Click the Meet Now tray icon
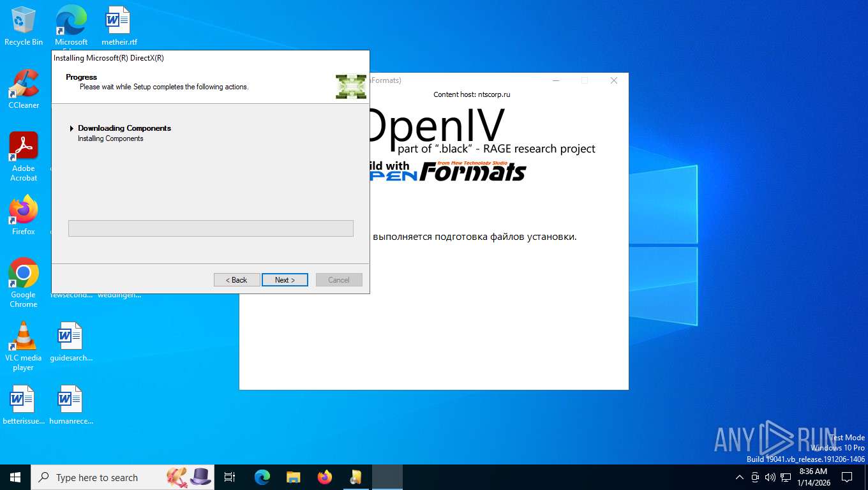The height and width of the screenshot is (490, 868). click(755, 477)
